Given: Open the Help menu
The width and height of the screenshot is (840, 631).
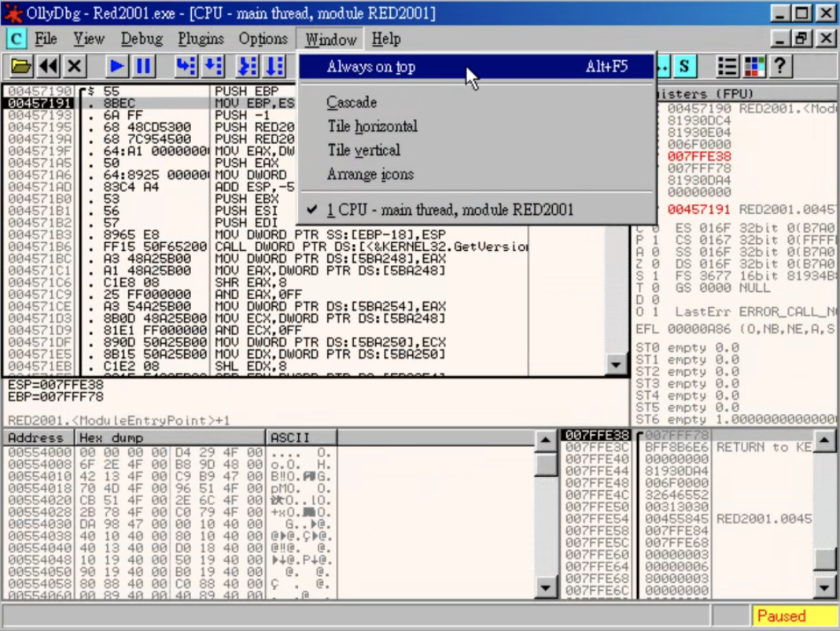Looking at the screenshot, I should [385, 39].
